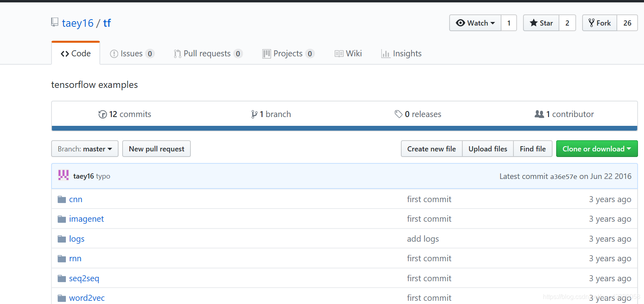The width and height of the screenshot is (644, 304).
Task: View the 1 contributor page
Action: 564,114
